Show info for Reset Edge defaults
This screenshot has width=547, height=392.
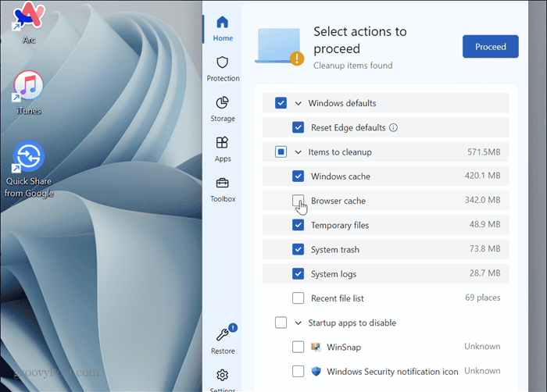(x=393, y=127)
